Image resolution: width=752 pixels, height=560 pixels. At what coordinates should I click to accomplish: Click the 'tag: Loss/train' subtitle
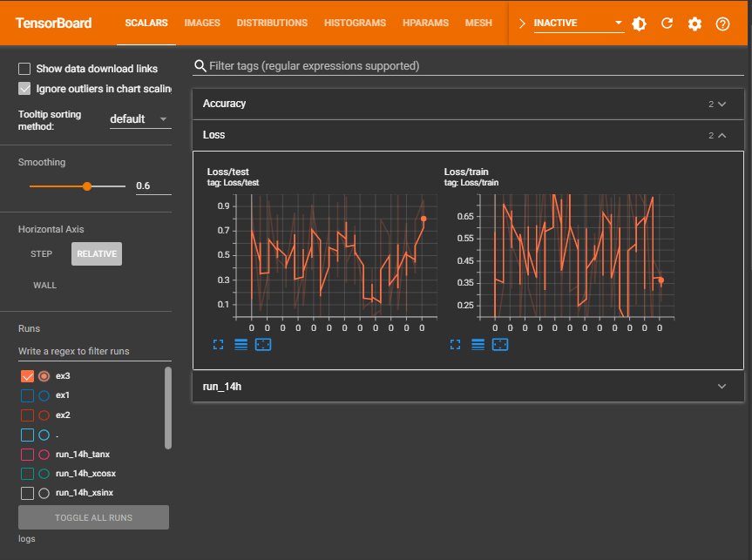[x=471, y=183]
